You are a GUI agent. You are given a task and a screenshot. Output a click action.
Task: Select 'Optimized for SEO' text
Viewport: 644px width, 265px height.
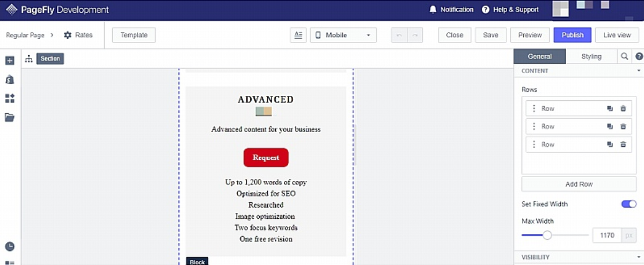pos(266,194)
